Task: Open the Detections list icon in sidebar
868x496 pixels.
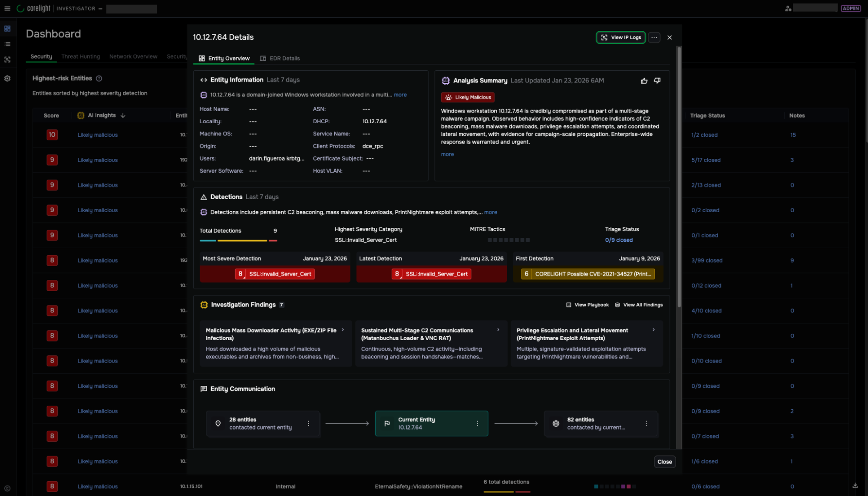Action: (7, 44)
